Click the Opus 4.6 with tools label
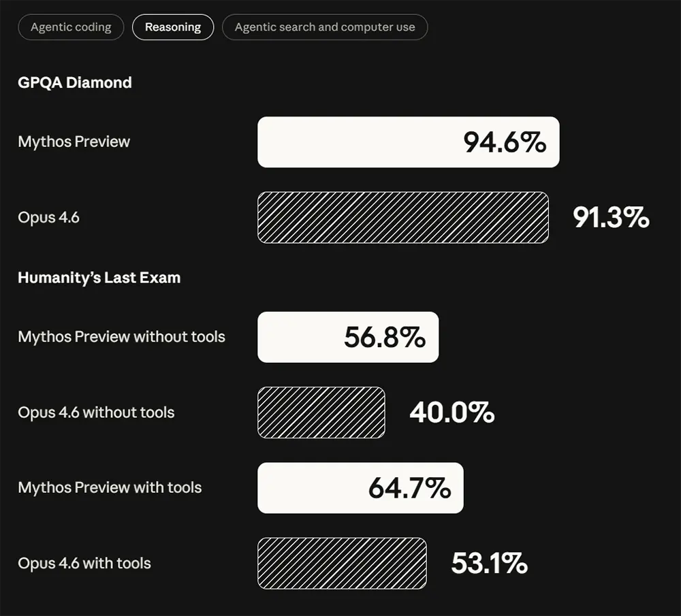Screen dimensions: 681x616 (x=84, y=563)
